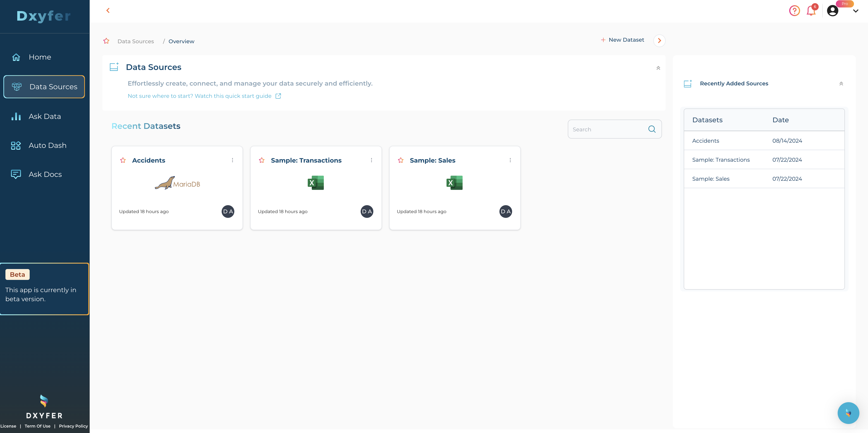Collapse the Recently Added Sources panel
Screen dimensions: 868x433
click(x=841, y=83)
